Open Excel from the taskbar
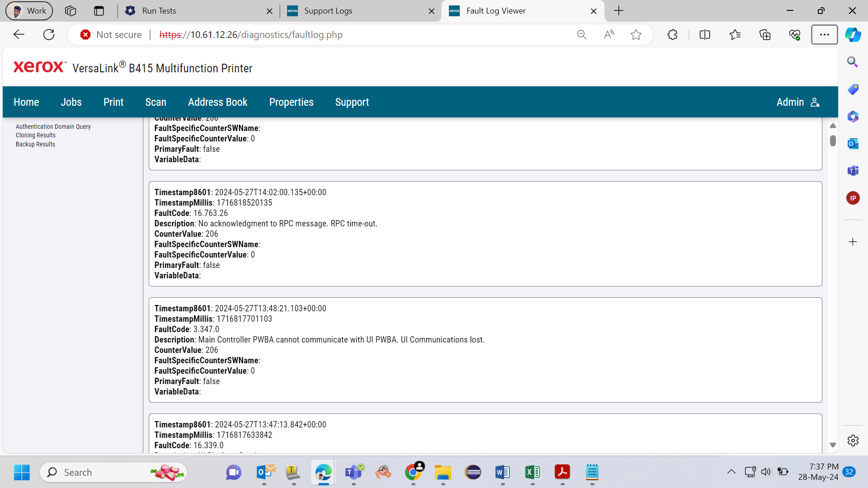This screenshot has height=488, width=868. [x=533, y=472]
